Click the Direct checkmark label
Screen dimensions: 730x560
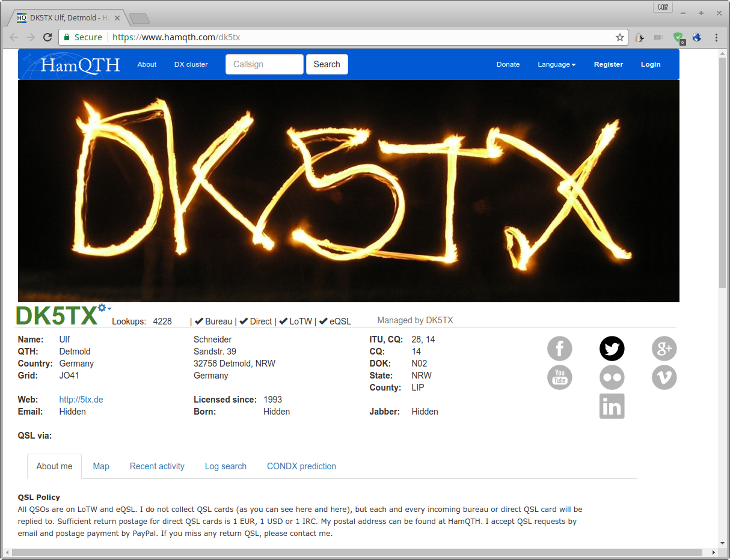(x=256, y=321)
